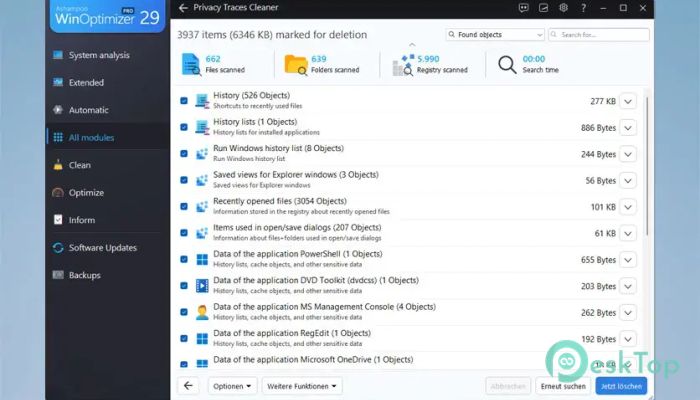Open the Found objects dropdown
Viewport: 700px width, 400px height.
click(495, 34)
